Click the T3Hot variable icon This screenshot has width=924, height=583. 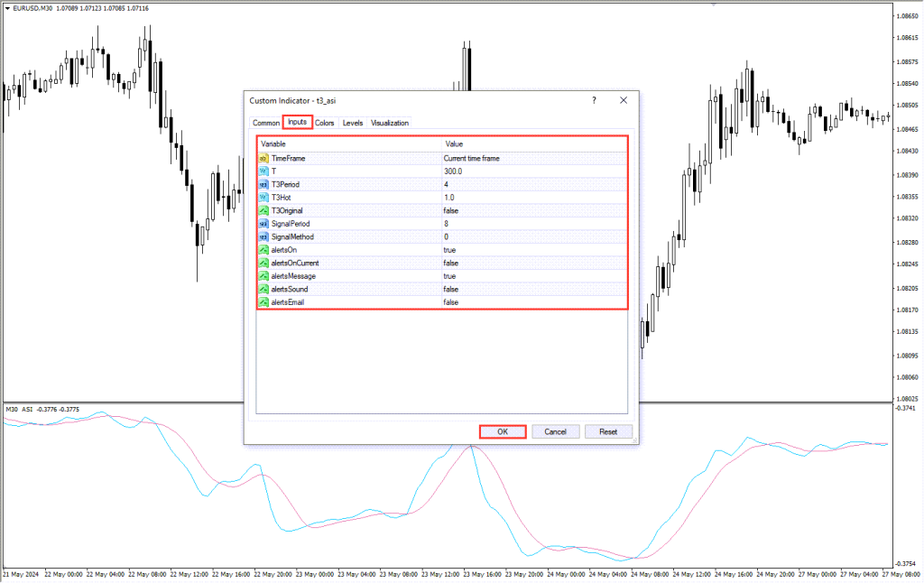coord(263,198)
